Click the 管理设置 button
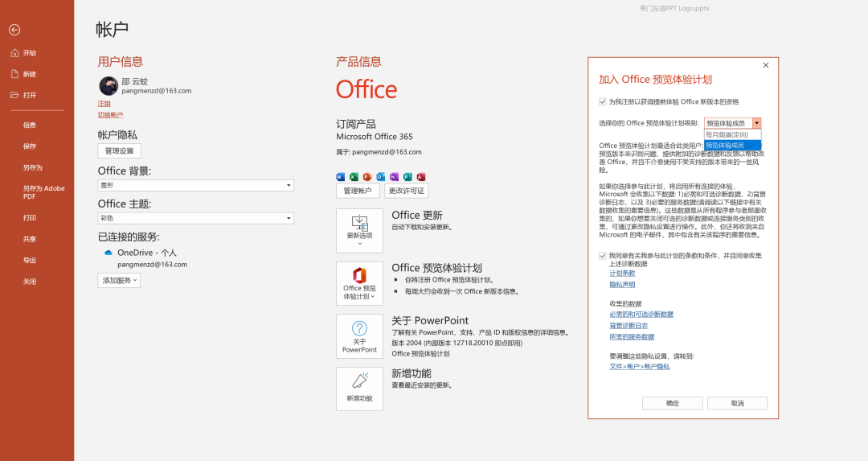 tap(120, 150)
